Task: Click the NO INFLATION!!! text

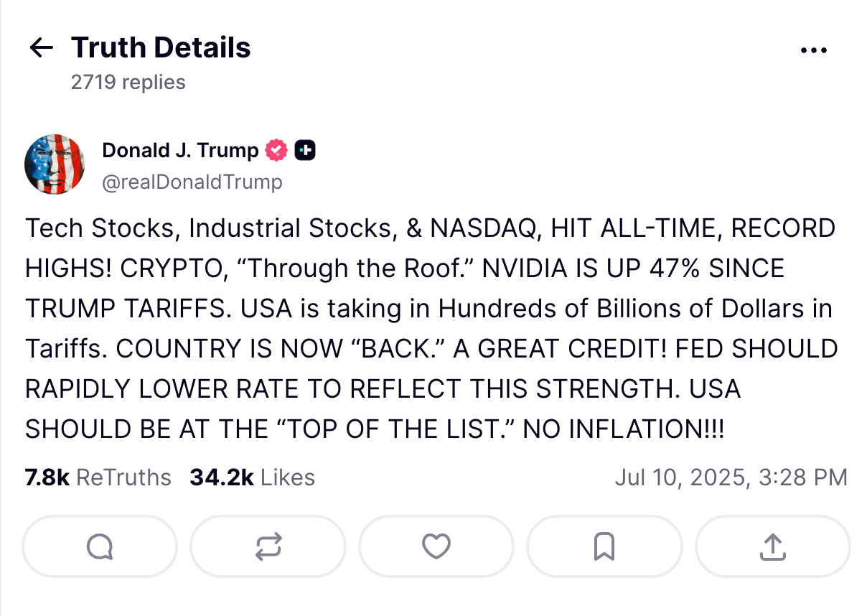Action: point(623,429)
